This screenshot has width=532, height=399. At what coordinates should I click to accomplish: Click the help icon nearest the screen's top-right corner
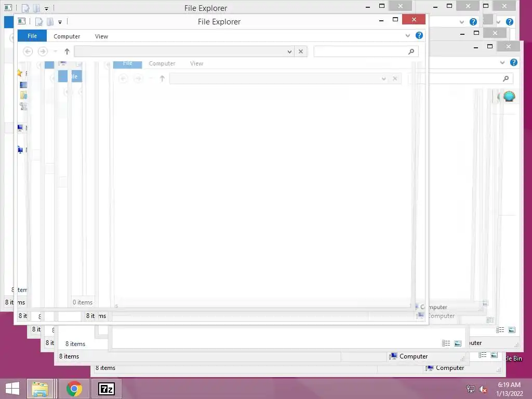(x=509, y=22)
